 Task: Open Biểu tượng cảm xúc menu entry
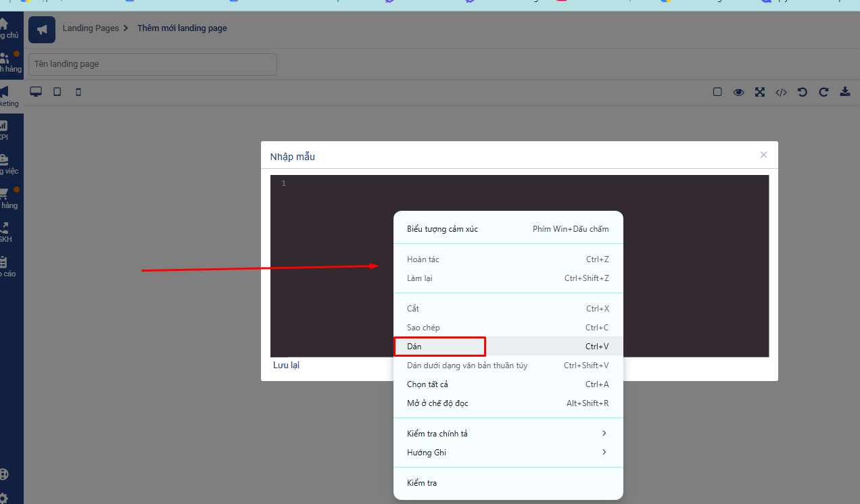(x=508, y=229)
